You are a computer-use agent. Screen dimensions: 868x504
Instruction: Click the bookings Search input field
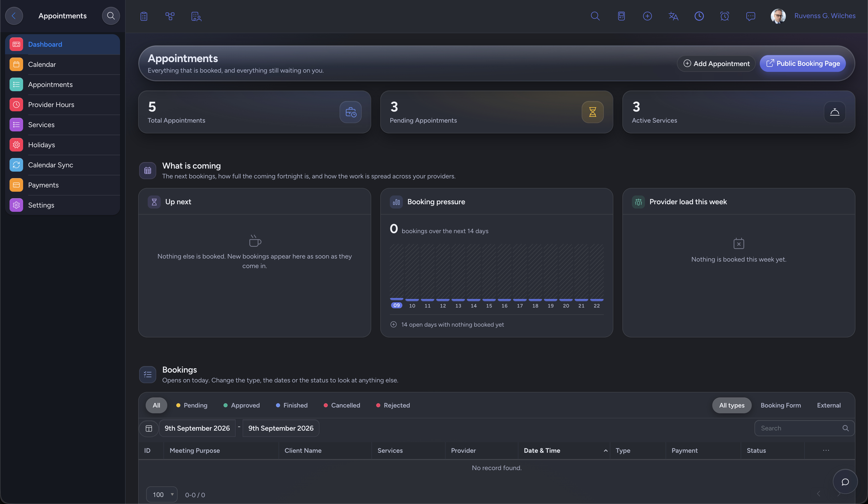pos(804,428)
